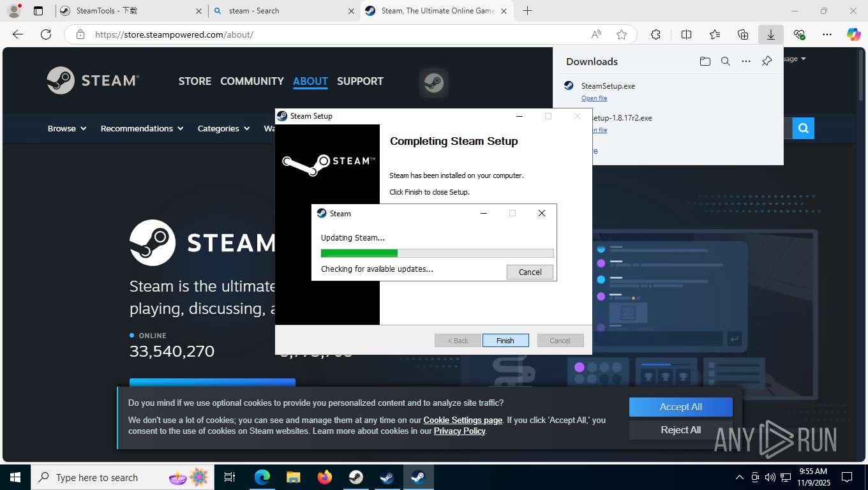This screenshot has width=868, height=490.
Task: Add page to favorites star icon
Action: tap(622, 34)
